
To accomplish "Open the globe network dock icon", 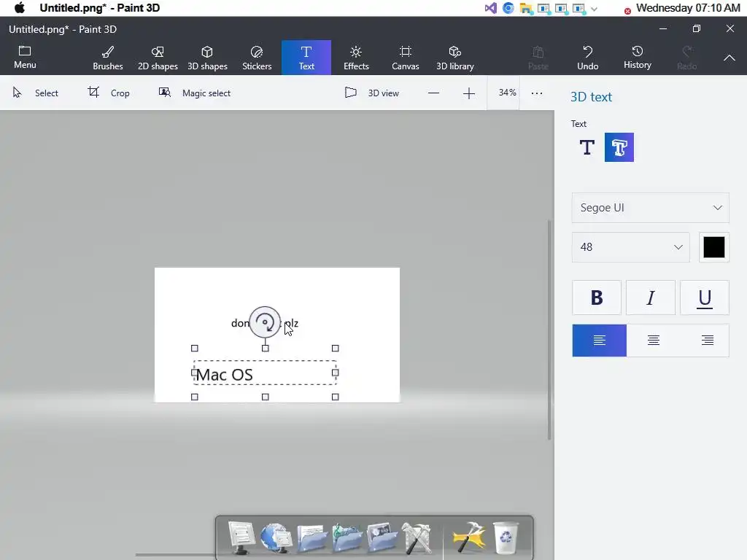I will (x=276, y=537).
